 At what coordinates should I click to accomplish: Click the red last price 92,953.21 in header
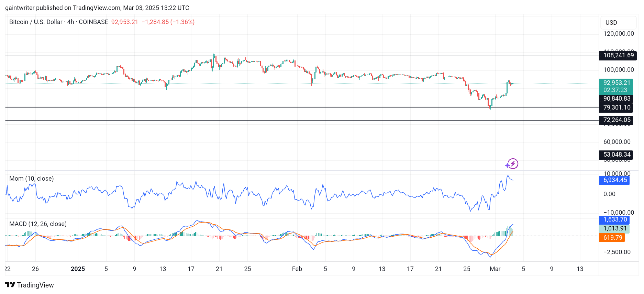coord(125,22)
